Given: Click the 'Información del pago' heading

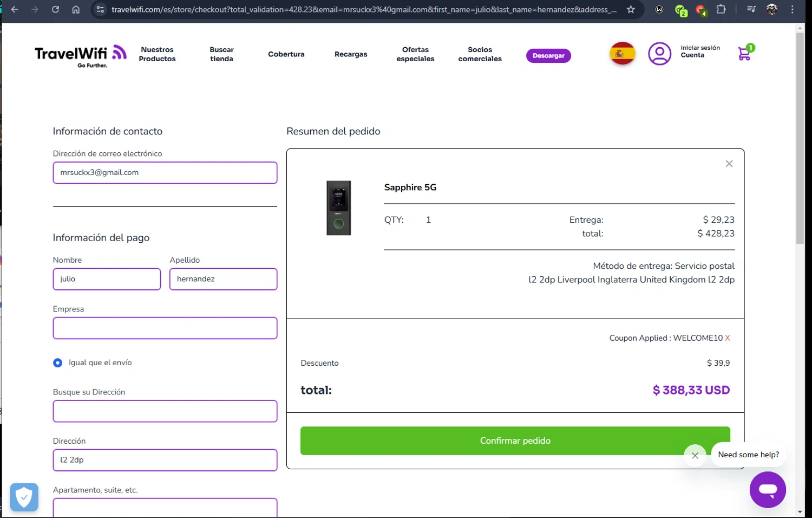Looking at the screenshot, I should 101,238.
